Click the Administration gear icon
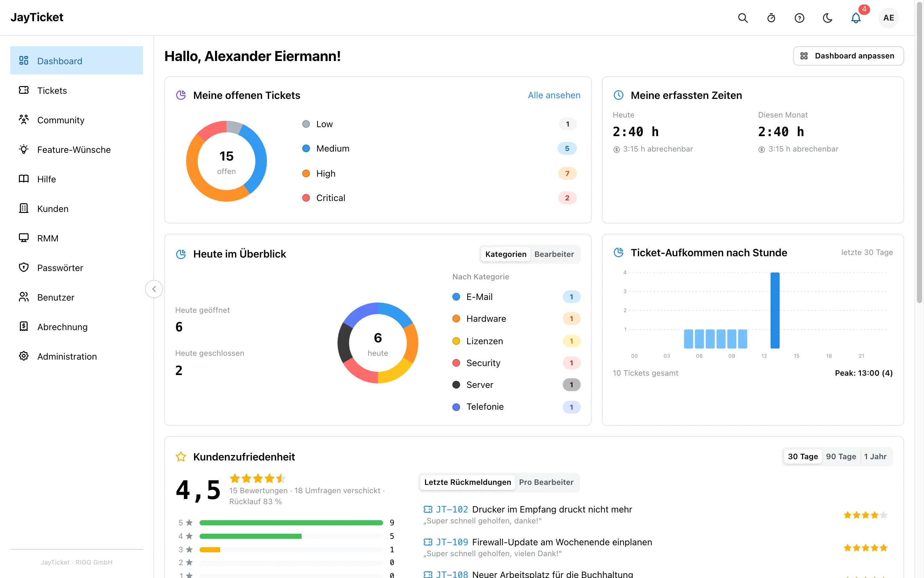 coord(24,356)
